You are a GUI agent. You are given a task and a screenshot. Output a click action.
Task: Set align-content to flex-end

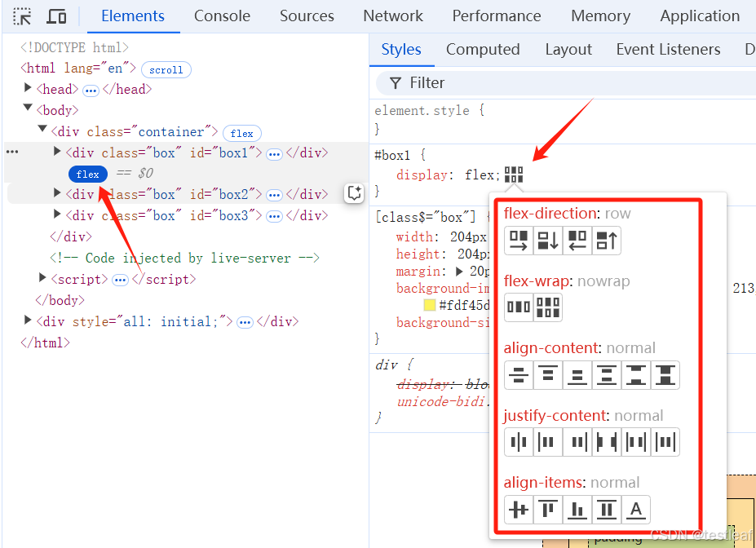(577, 375)
